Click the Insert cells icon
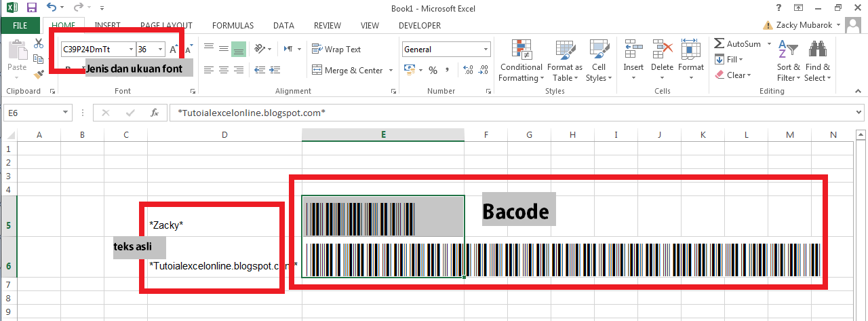 [633, 50]
